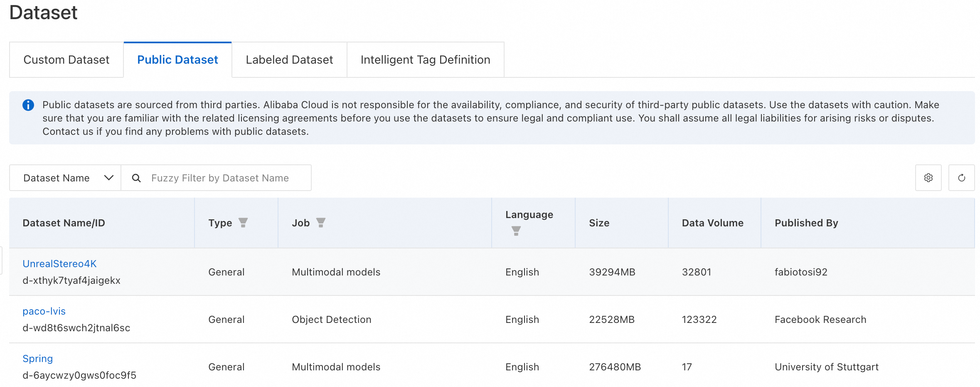Screen dimensions: 980x387
Task: Select the Public Dataset tab
Action: coord(177,60)
